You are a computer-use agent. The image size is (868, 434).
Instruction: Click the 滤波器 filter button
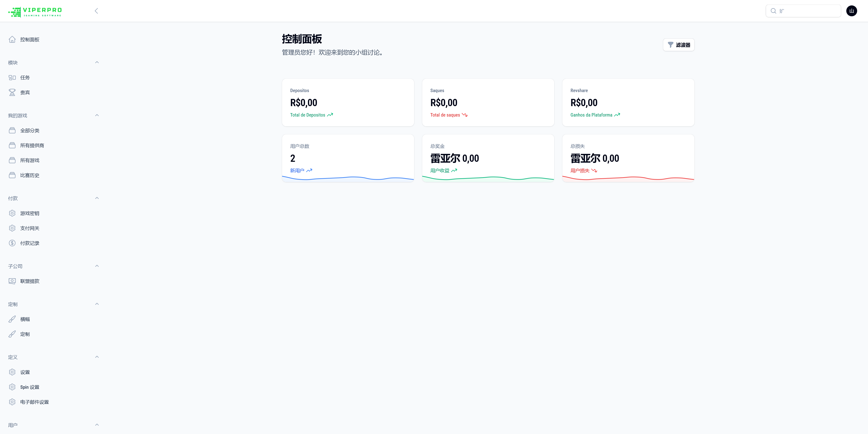coord(679,45)
